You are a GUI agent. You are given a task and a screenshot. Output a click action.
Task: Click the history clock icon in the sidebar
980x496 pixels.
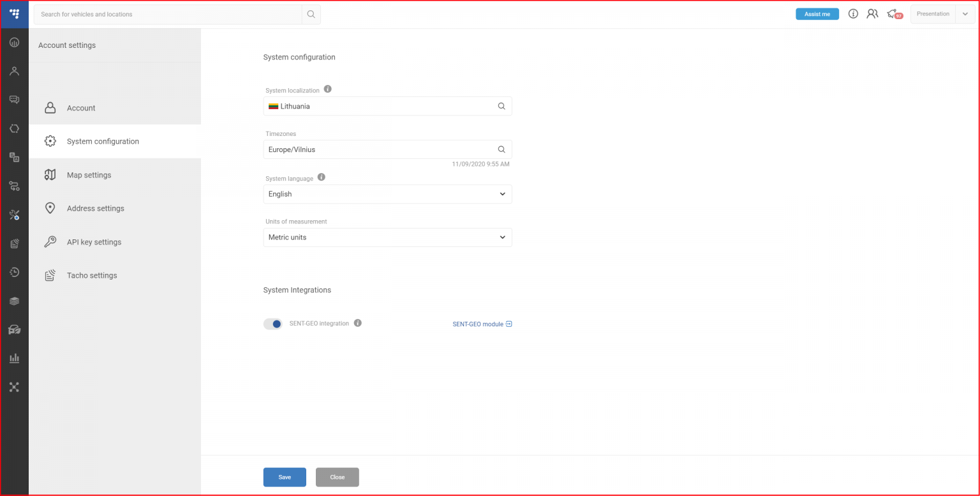(14, 272)
